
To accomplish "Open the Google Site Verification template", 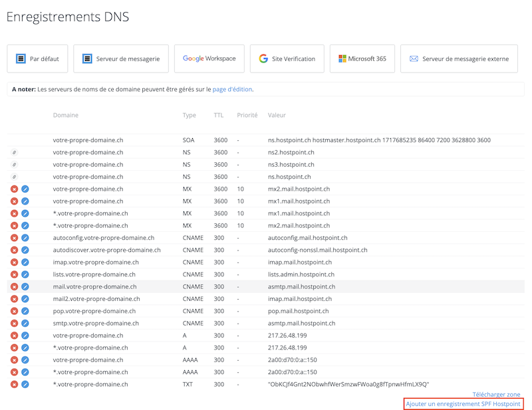I will pyautogui.click(x=287, y=58).
